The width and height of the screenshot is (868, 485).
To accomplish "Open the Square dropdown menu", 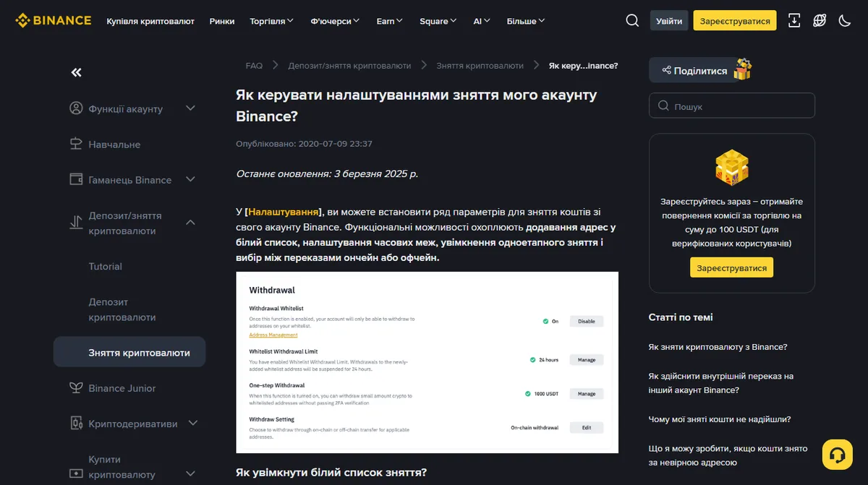I will click(438, 21).
